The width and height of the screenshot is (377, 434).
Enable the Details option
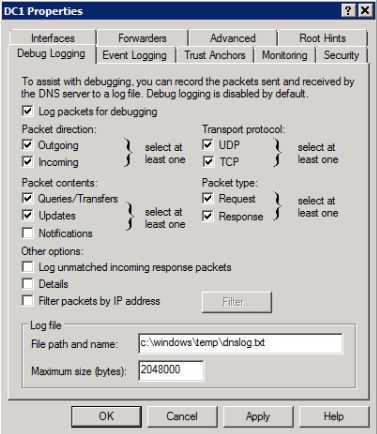coord(27,284)
